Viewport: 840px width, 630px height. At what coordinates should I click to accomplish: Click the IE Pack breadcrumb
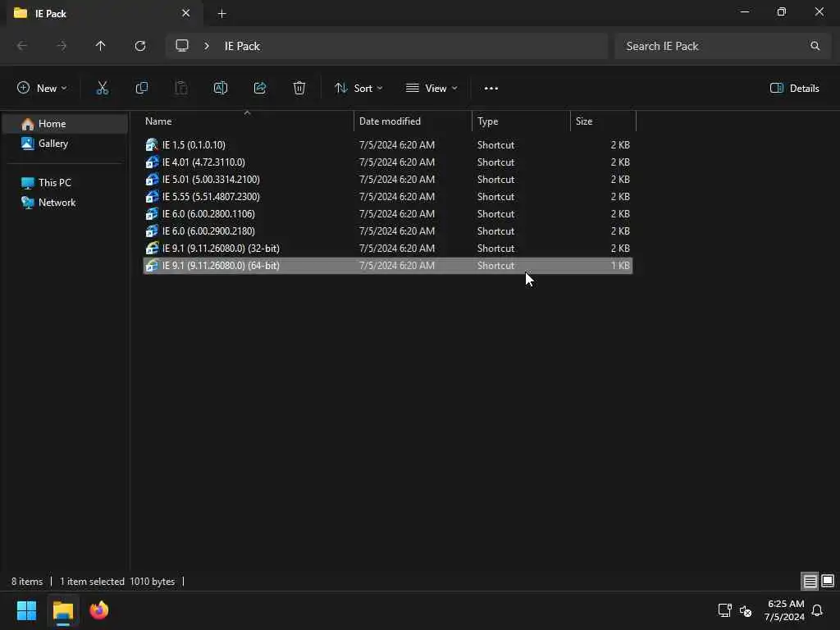click(x=242, y=46)
